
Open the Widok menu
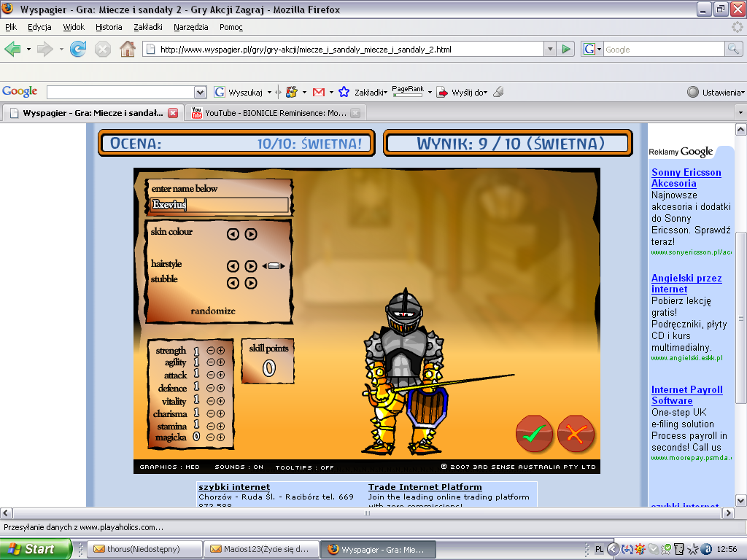(74, 27)
